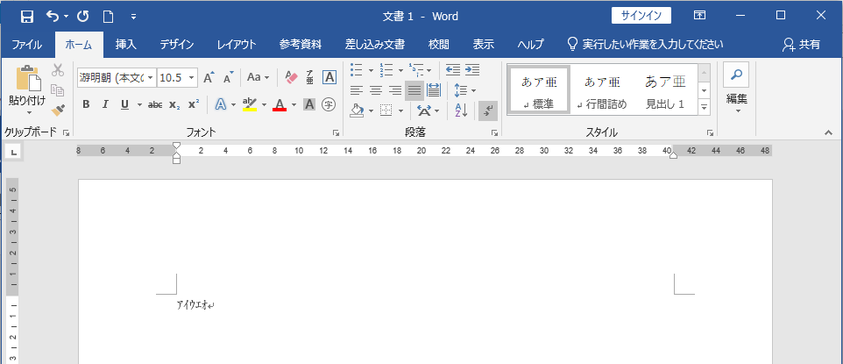Switch to the 表示 tab
This screenshot has height=364, width=843.
pos(483,45)
